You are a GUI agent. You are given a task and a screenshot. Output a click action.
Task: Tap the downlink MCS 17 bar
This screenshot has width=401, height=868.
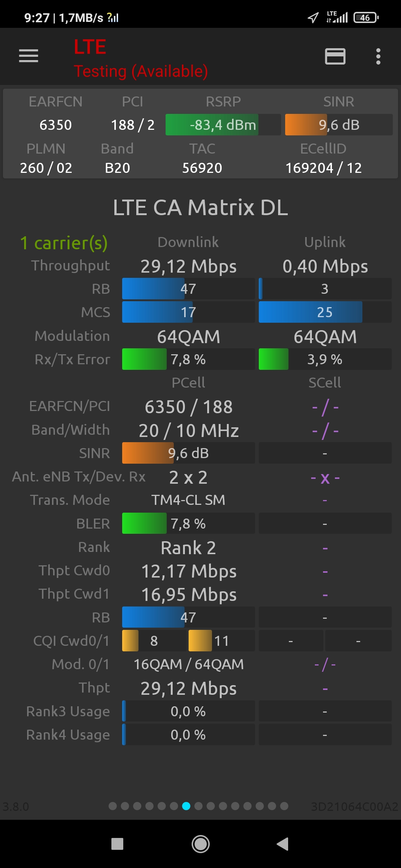(188, 312)
